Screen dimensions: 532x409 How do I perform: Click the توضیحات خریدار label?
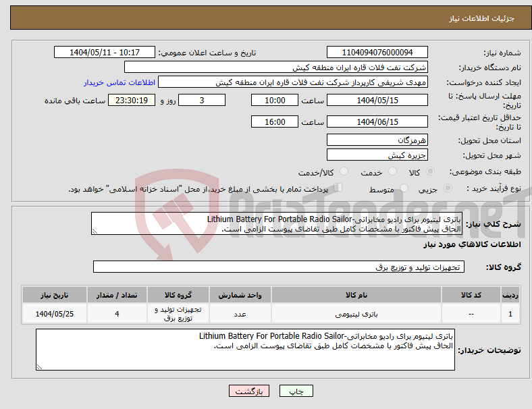tap(489, 350)
